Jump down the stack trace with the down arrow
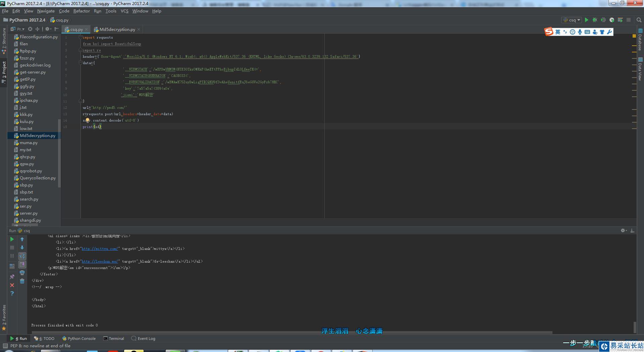Screen dimensions: 644x352 (22, 248)
